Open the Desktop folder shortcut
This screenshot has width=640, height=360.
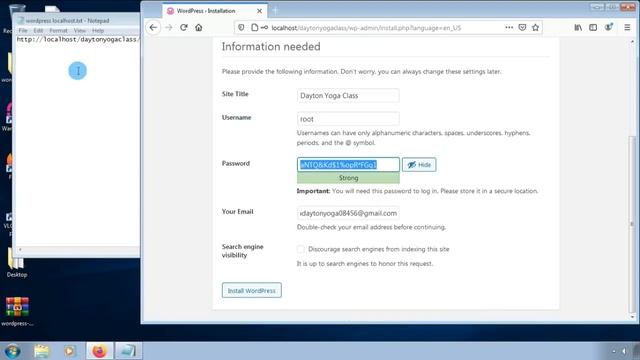point(16,263)
